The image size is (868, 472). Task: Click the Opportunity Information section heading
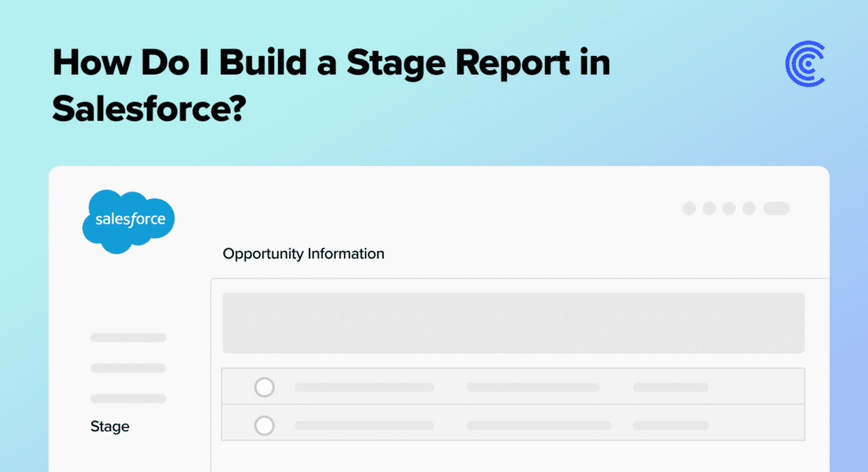303,253
